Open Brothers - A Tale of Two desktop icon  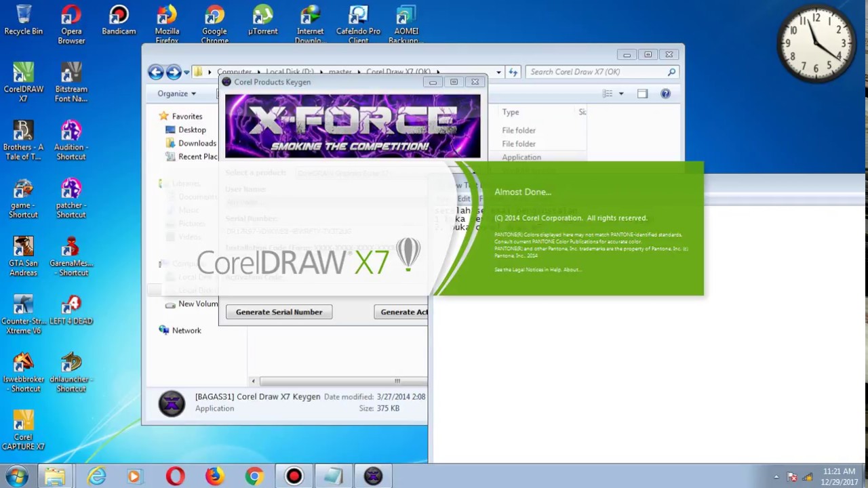click(23, 140)
